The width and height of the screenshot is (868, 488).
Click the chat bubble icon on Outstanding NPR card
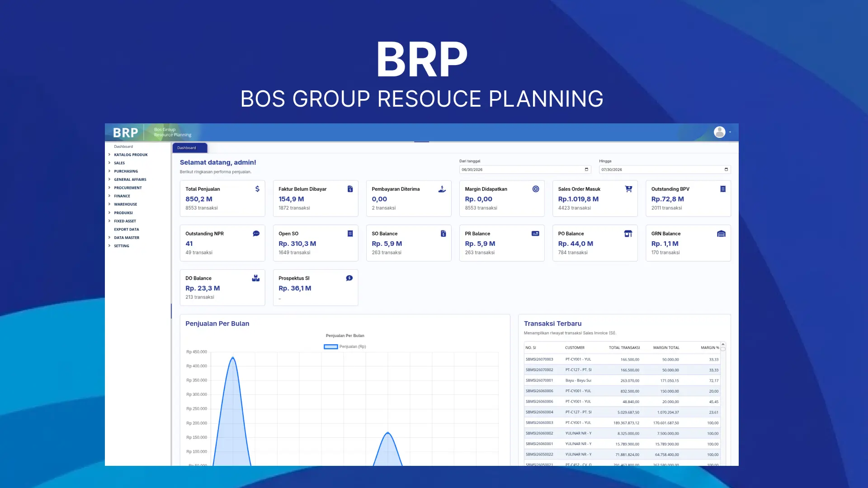click(x=256, y=234)
